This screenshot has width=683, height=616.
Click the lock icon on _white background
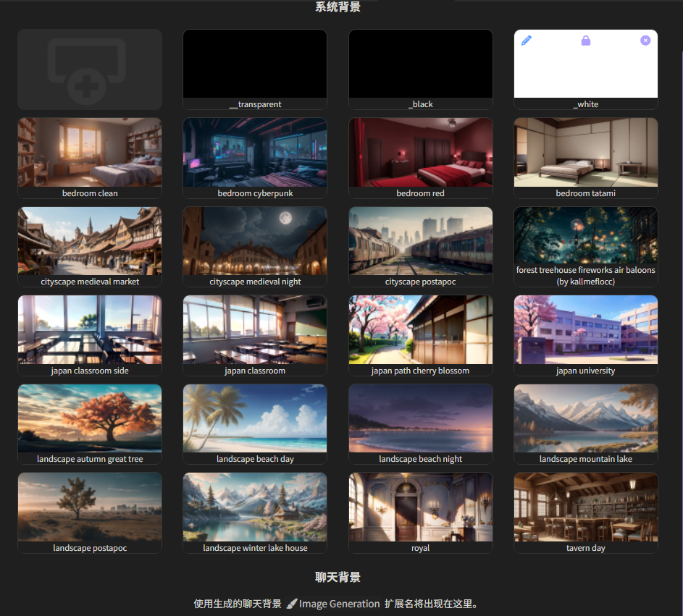pyautogui.click(x=586, y=41)
